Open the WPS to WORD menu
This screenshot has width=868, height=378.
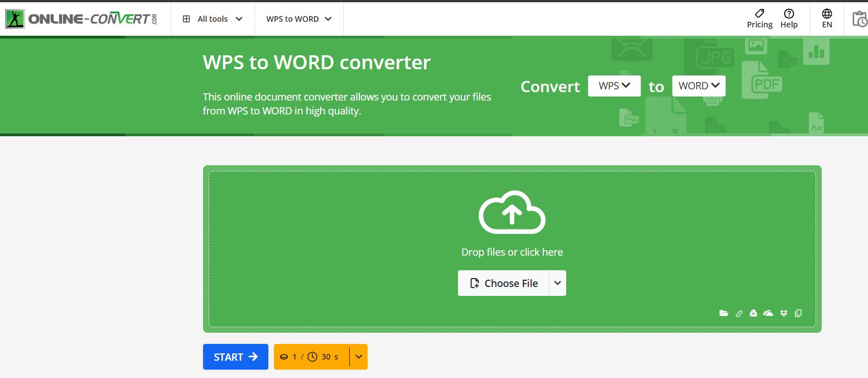tap(298, 18)
